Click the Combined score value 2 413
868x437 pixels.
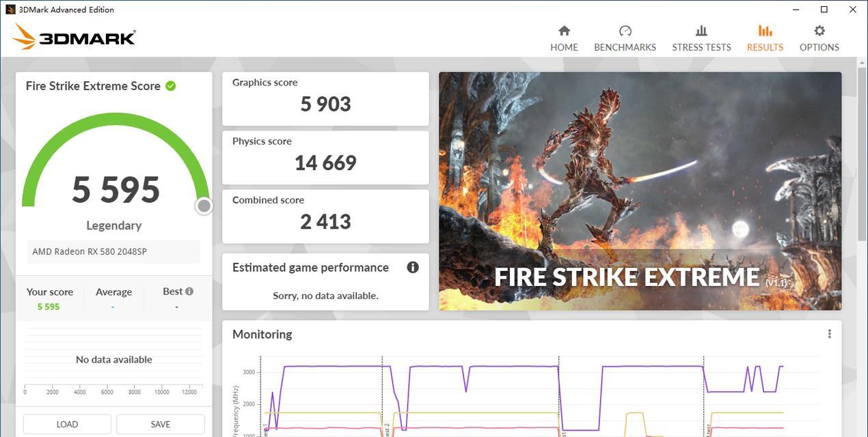(325, 222)
